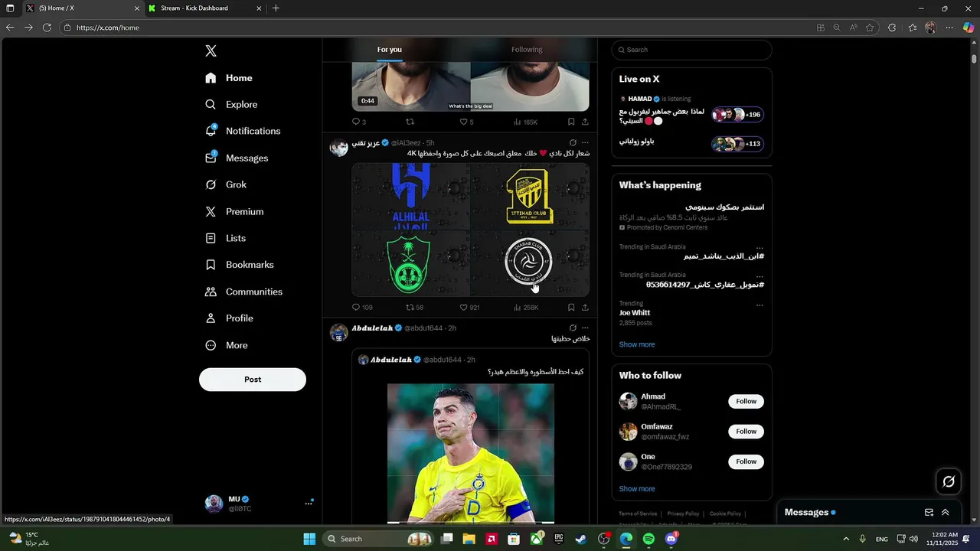This screenshot has height=551, width=980.
Task: Reply to the video post with 3 replies
Action: [x=358, y=122]
